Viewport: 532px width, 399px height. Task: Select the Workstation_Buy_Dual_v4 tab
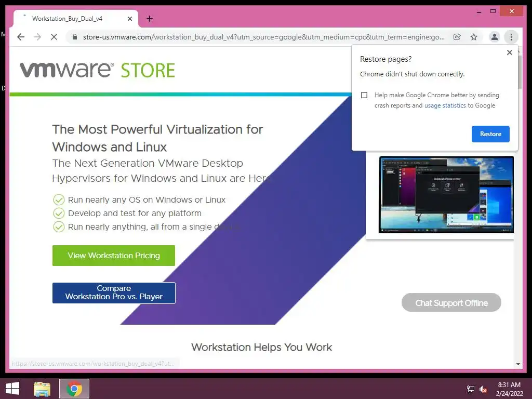pos(76,19)
